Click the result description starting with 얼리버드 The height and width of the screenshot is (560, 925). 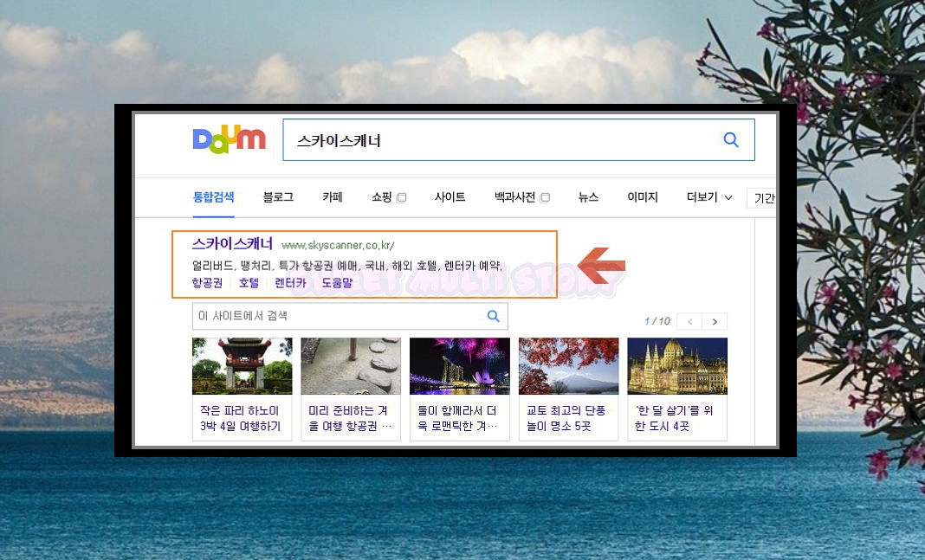coord(346,266)
